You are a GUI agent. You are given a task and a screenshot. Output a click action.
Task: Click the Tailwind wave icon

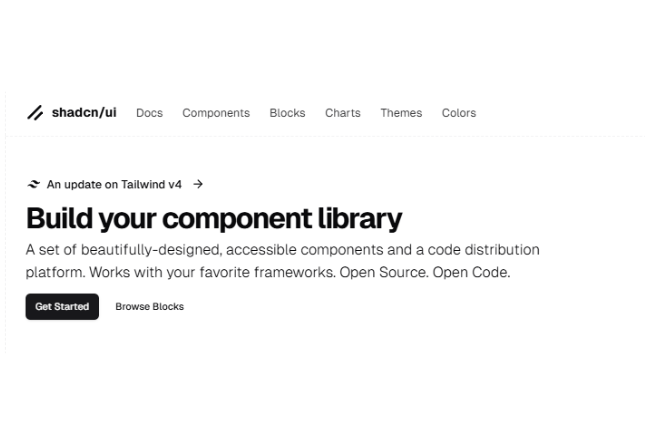point(34,184)
